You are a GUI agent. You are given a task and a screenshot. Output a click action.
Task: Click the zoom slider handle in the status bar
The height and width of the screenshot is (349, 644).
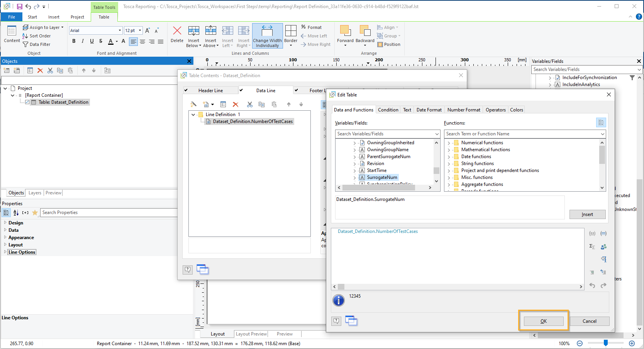tap(605, 343)
